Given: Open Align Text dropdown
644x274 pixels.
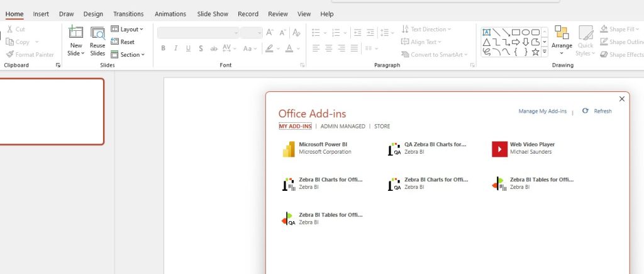Looking at the screenshot, I should tap(421, 42).
